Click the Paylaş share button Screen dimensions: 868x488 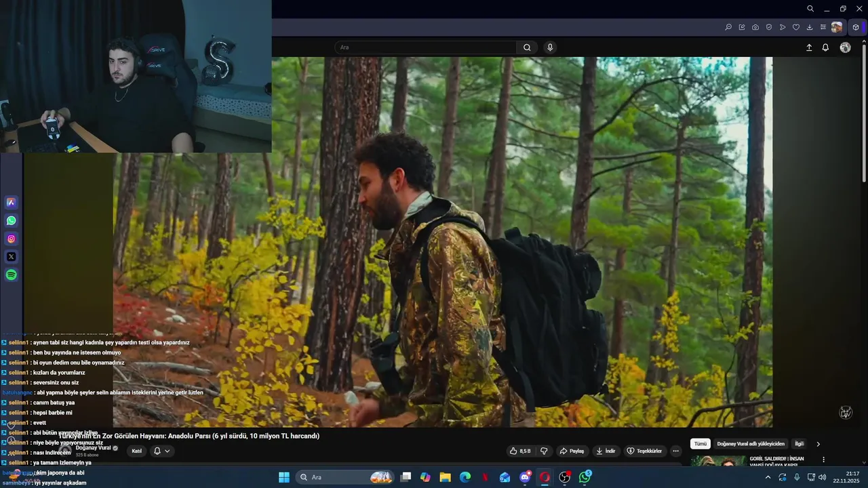[x=572, y=451]
